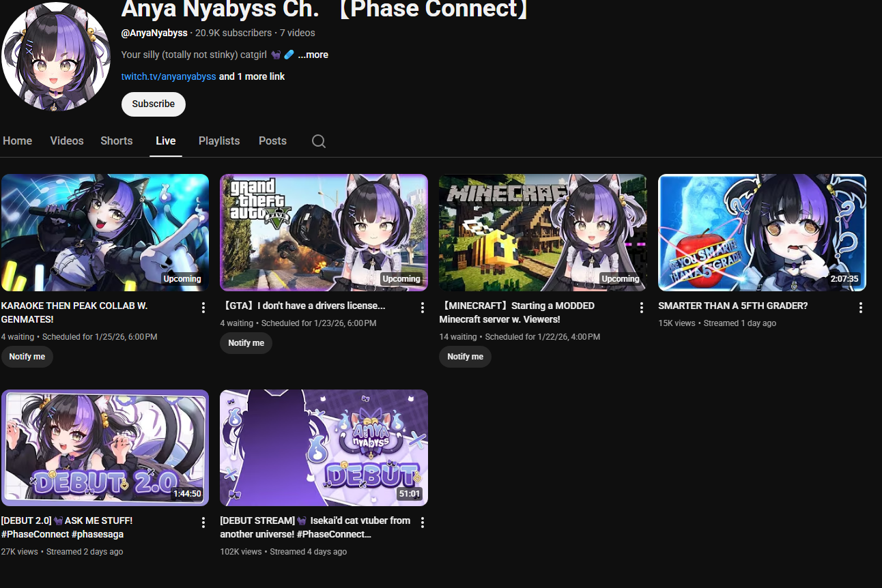The image size is (882, 588).
Task: Click Notify me for the GTA stream
Action: [x=246, y=343]
